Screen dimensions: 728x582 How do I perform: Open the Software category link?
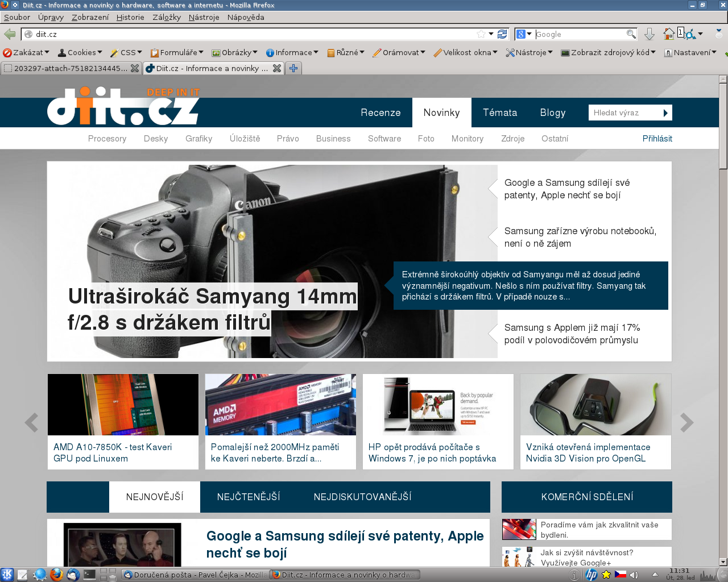coord(384,139)
